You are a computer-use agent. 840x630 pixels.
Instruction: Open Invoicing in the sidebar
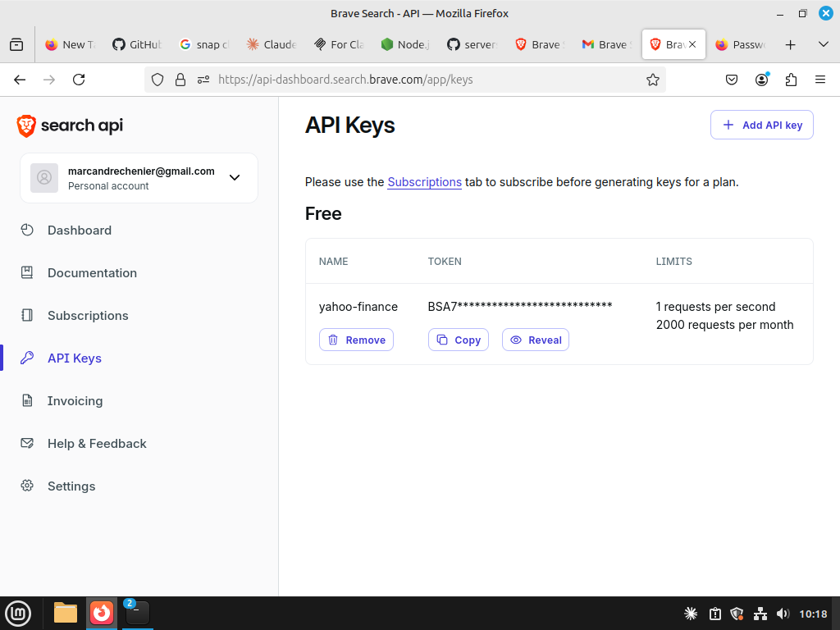(x=75, y=401)
